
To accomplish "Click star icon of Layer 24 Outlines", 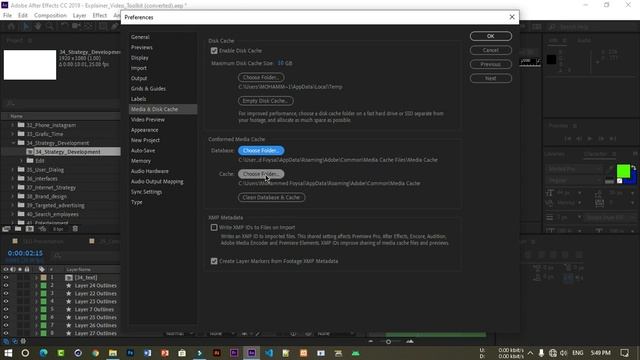I will pyautogui.click(x=69, y=286).
